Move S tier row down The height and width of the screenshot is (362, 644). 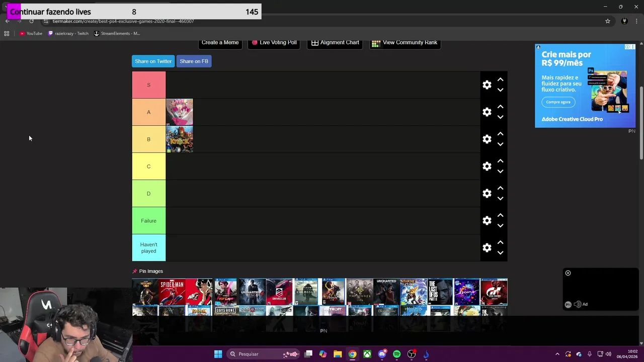tap(500, 90)
